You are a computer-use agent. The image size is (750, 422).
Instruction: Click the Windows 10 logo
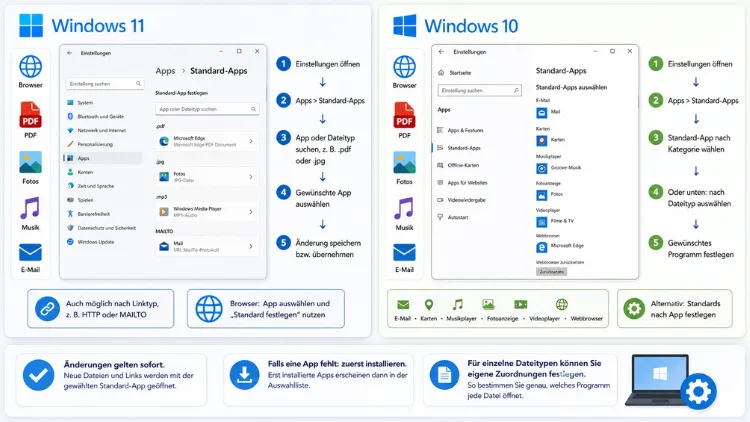pyautogui.click(x=405, y=25)
